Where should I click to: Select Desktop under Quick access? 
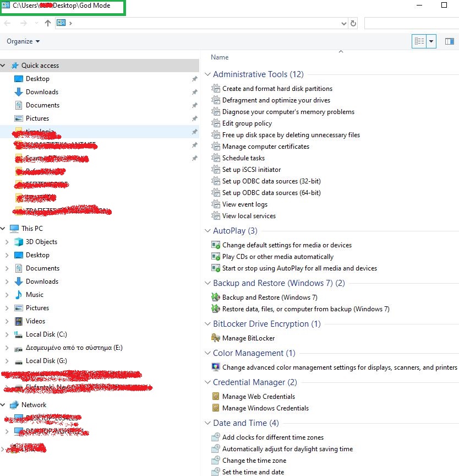pyautogui.click(x=37, y=79)
